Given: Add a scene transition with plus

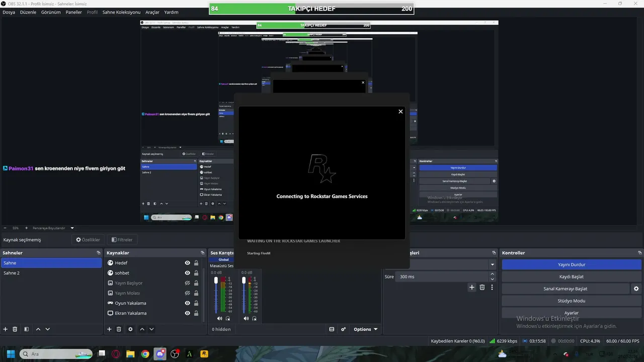Looking at the screenshot, I should point(471,288).
